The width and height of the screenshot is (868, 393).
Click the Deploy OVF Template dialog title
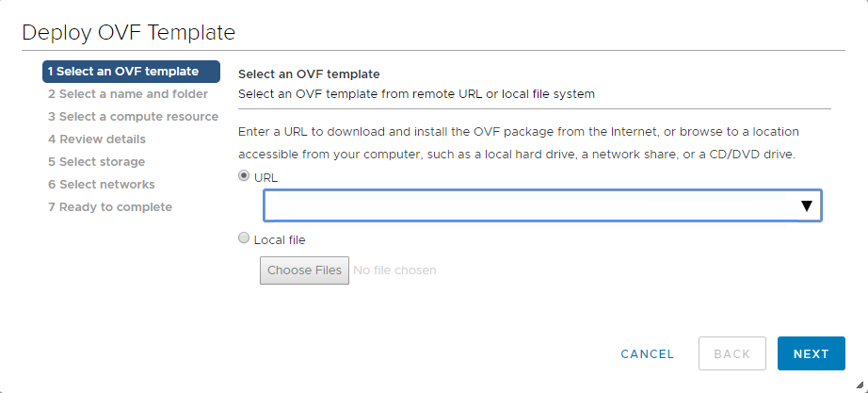pyautogui.click(x=128, y=32)
